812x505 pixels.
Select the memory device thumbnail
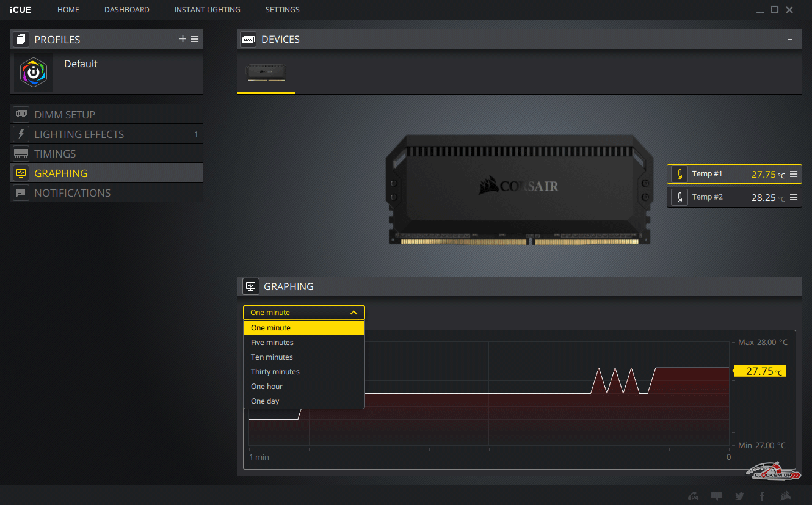click(x=266, y=73)
